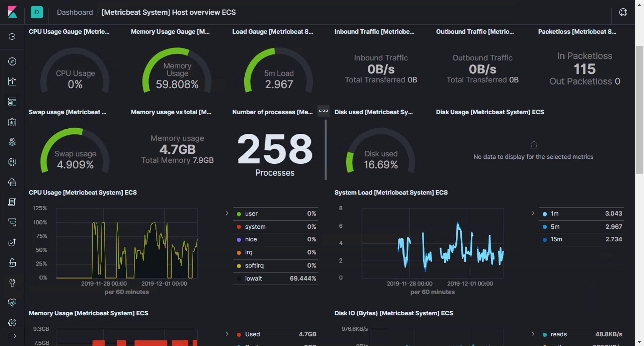Open Machine Learning icon in sidebar

(x=12, y=162)
